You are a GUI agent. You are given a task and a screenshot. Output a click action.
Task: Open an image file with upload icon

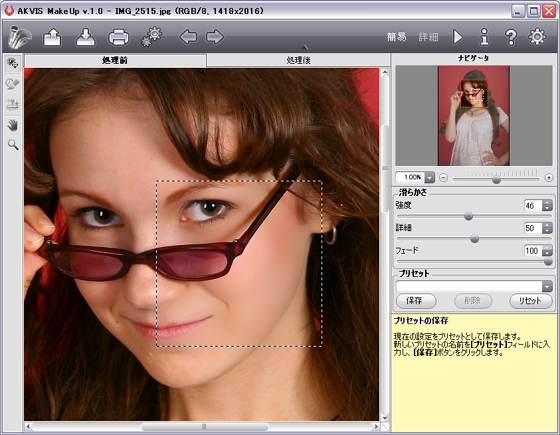pyautogui.click(x=52, y=37)
